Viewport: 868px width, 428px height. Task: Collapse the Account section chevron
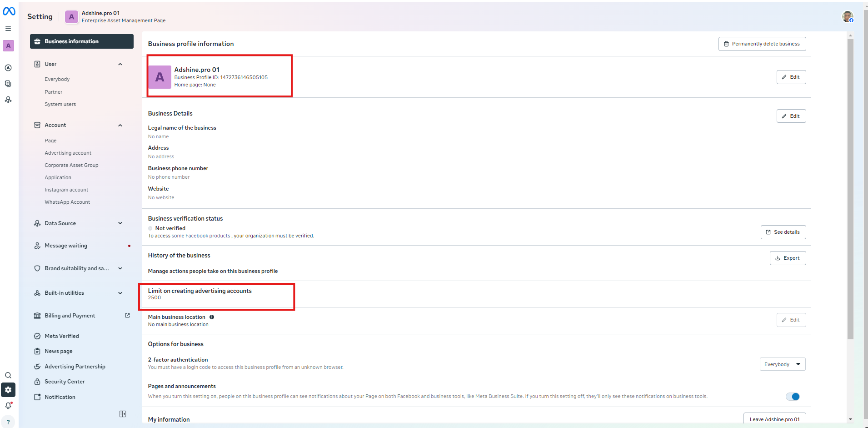120,125
